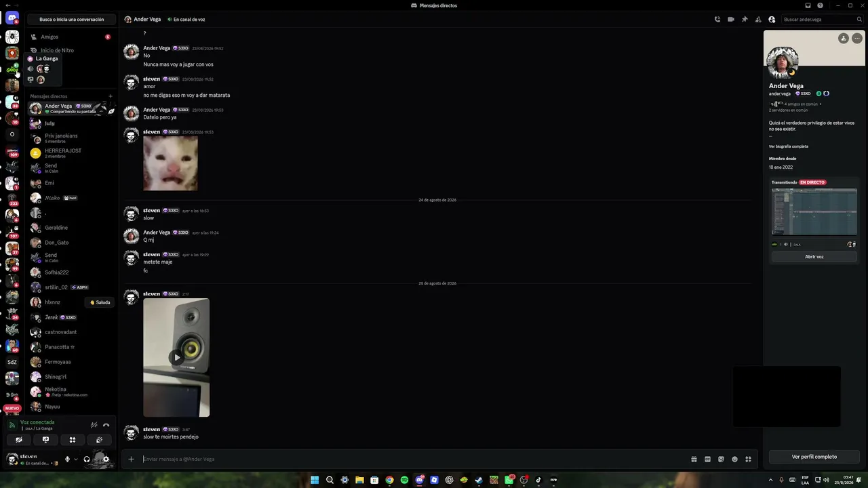Start a voice call with Ander Vega

[717, 20]
